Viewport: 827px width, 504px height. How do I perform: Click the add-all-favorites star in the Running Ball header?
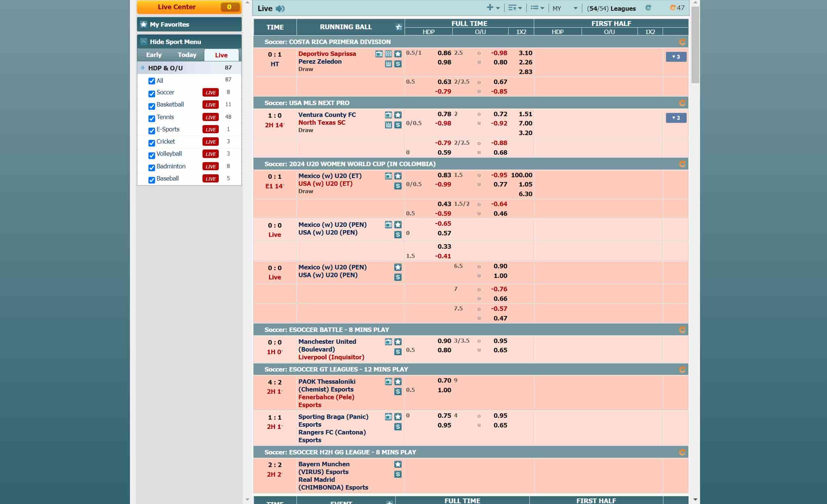click(x=398, y=27)
